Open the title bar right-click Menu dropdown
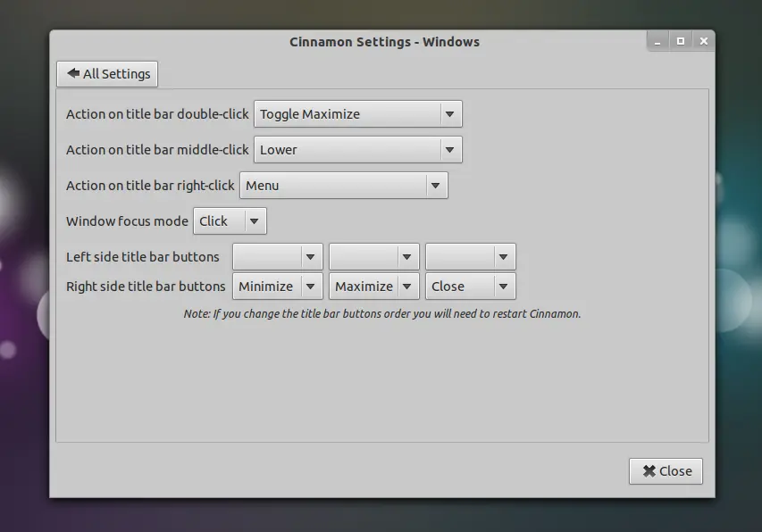This screenshot has height=532, width=762. point(344,186)
